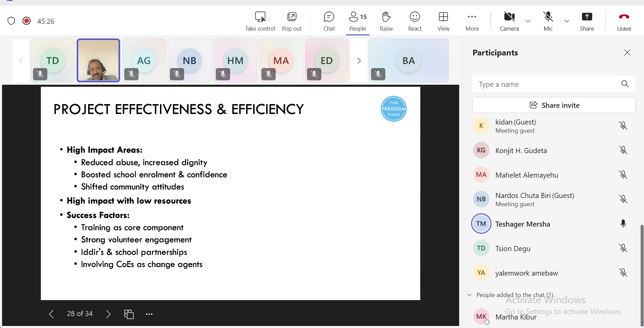Open the slide grid view icon
The height and width of the screenshot is (328, 644).
(129, 314)
